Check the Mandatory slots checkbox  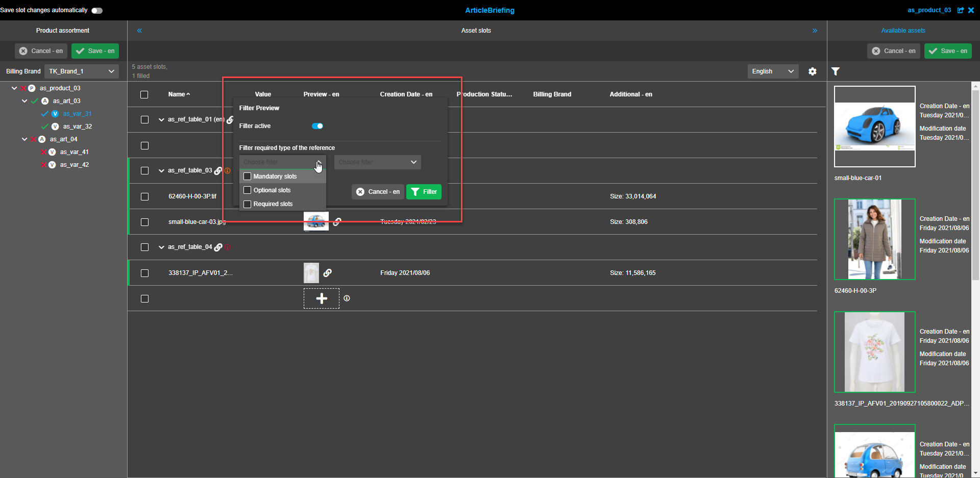tap(248, 176)
